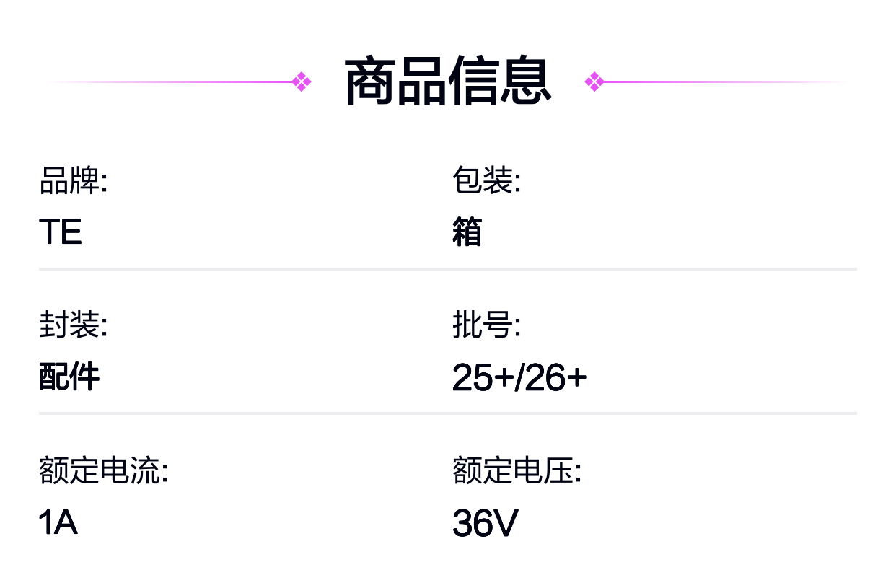This screenshot has width=896, height=588.
Task: Select the 批号 label
Action: [x=486, y=325]
